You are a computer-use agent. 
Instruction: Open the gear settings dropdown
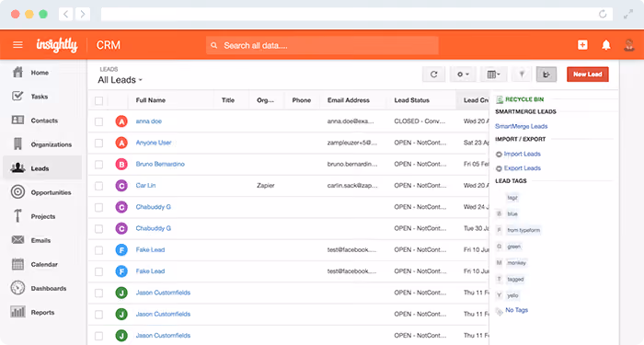463,75
